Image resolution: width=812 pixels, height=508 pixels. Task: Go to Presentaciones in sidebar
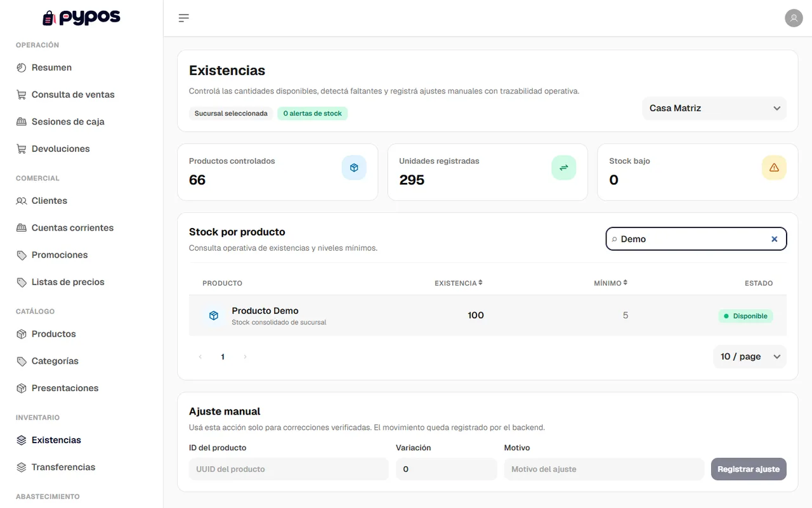pyautogui.click(x=65, y=389)
